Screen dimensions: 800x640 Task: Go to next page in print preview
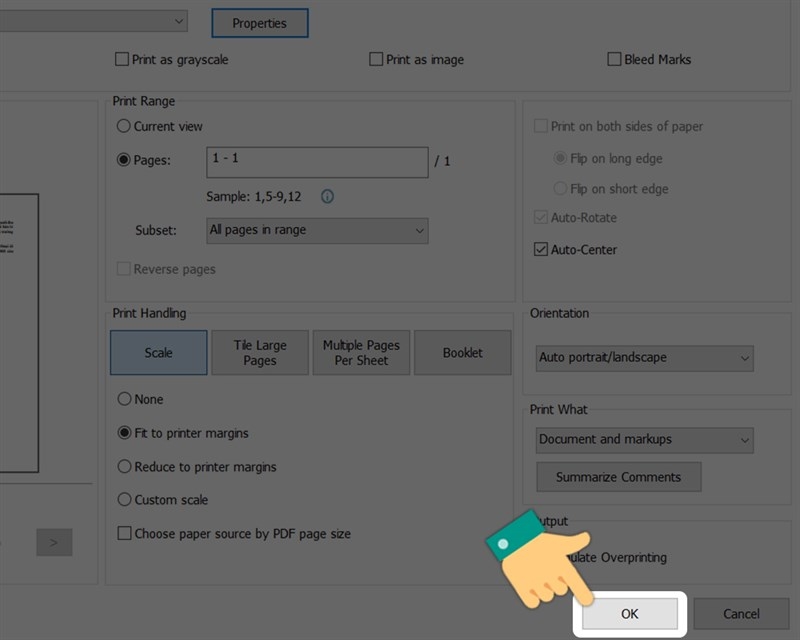point(53,542)
